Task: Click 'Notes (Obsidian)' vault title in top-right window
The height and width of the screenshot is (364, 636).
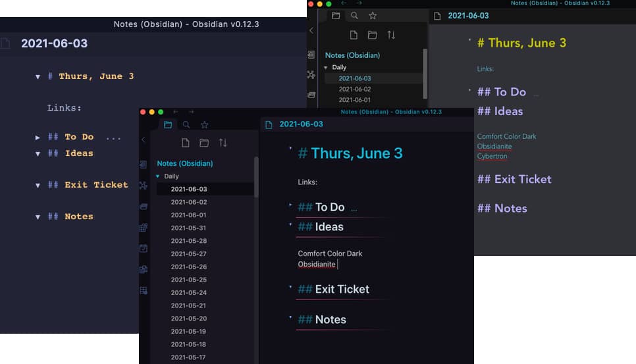Action: pyautogui.click(x=352, y=55)
